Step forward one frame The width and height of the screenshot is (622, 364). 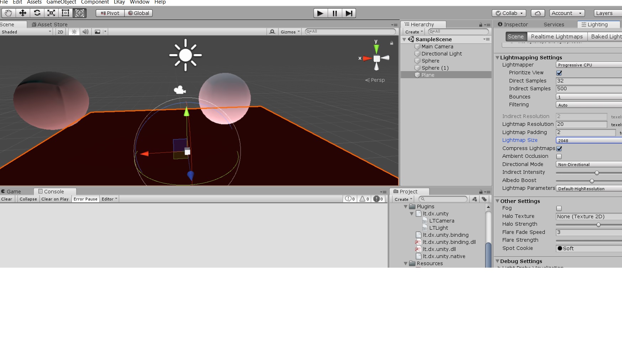[349, 13]
